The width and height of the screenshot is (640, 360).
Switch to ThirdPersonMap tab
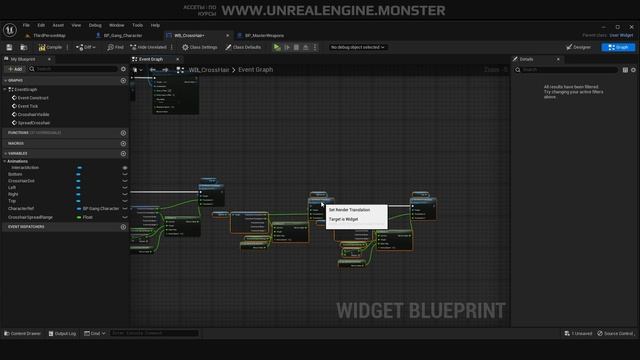49,36
